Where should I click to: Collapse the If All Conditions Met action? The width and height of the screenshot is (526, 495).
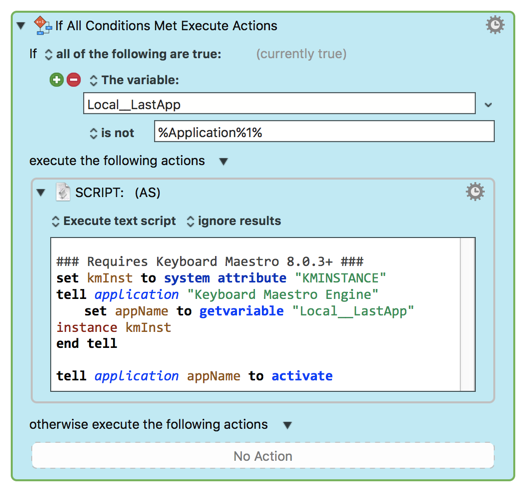coord(21,26)
